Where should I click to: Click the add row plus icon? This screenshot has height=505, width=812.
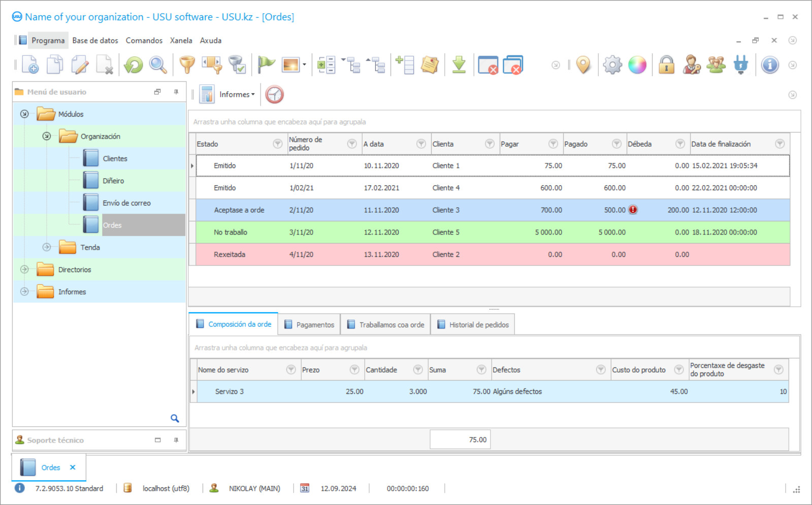[x=405, y=65]
